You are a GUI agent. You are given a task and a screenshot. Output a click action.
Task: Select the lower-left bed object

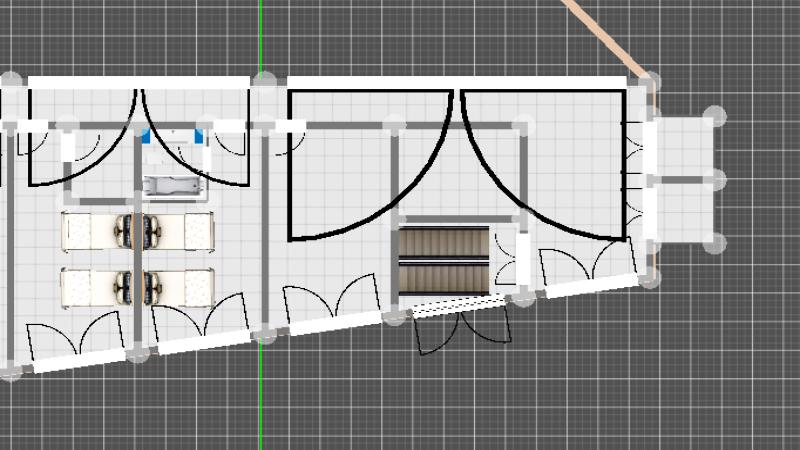click(x=97, y=287)
